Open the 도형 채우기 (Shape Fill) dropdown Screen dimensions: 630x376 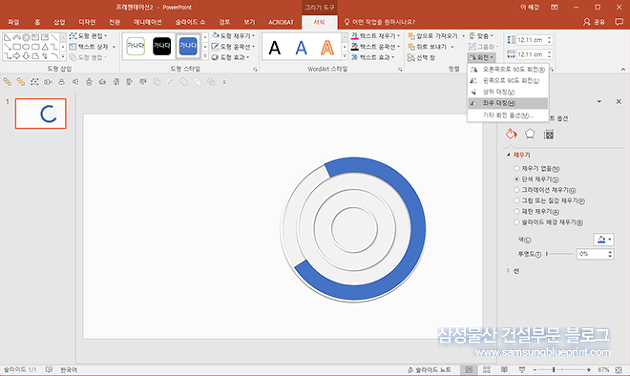233,36
